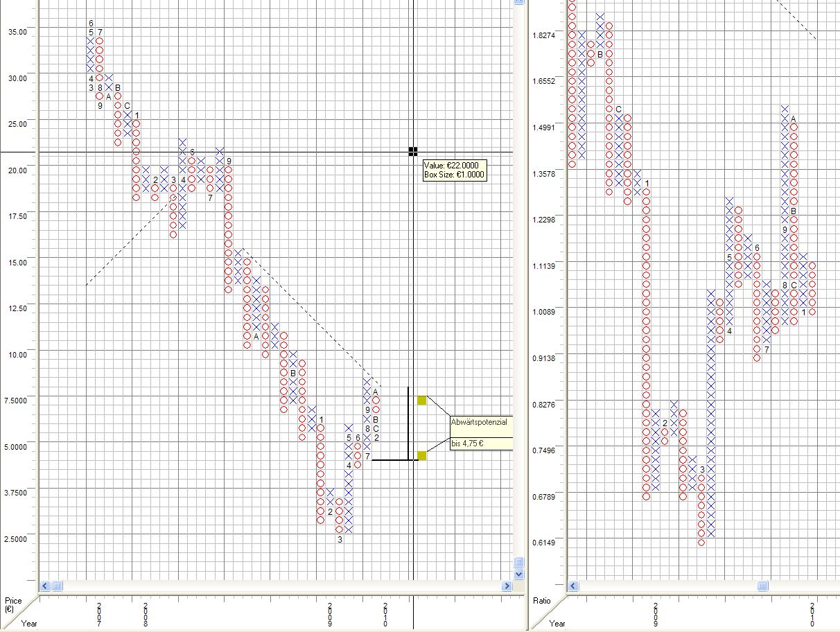Click the 3.7500 price axis label
The image size is (840, 632).
17,493
